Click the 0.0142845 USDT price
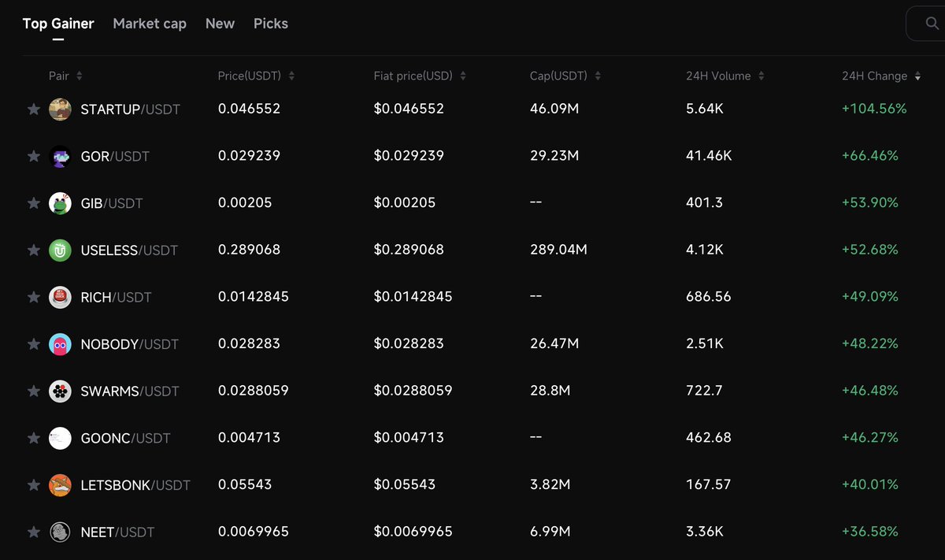945x560 pixels. click(254, 297)
